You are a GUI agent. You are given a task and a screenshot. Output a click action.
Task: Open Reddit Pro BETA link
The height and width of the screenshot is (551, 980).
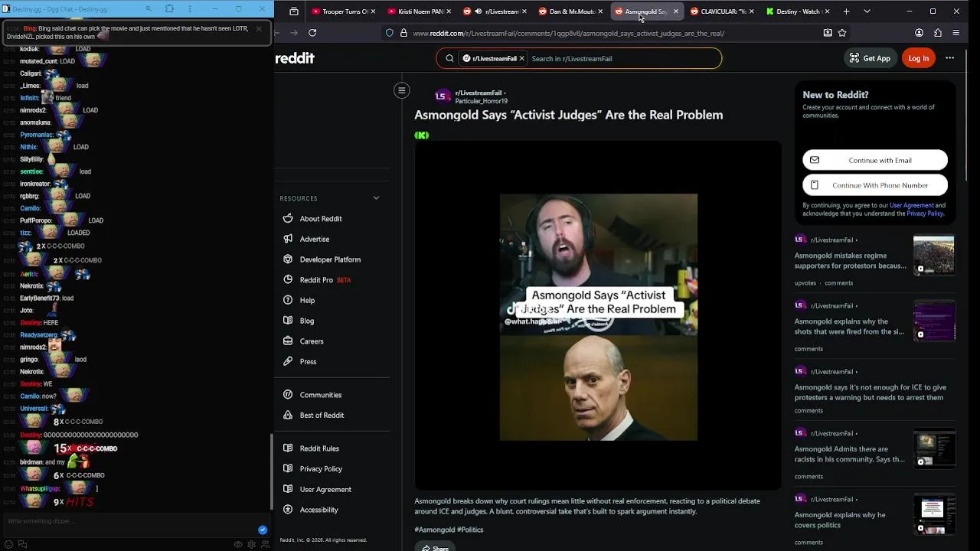pos(317,280)
